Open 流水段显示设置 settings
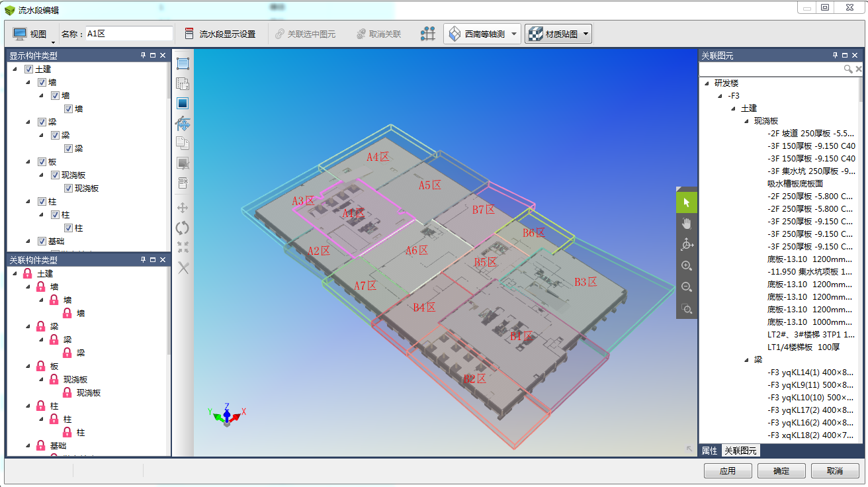Screen dimensions: 868x487 (220, 34)
